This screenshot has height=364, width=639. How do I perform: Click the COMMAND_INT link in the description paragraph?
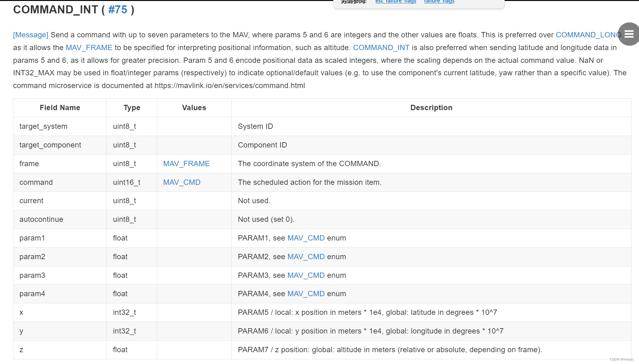pos(381,48)
